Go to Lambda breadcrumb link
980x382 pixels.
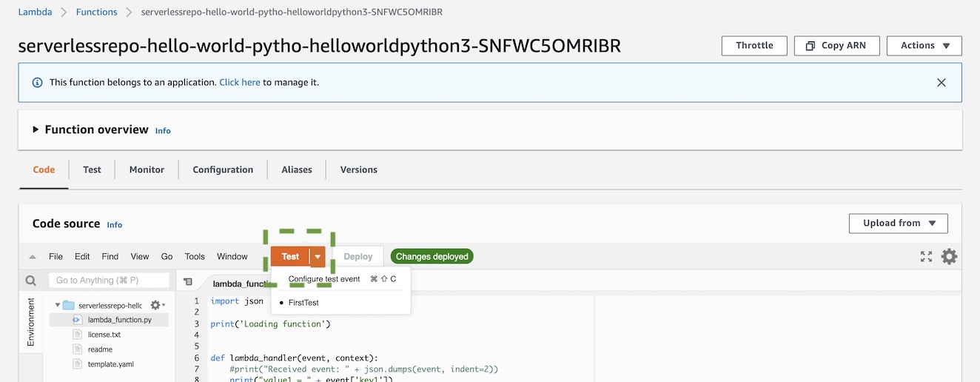(36, 12)
